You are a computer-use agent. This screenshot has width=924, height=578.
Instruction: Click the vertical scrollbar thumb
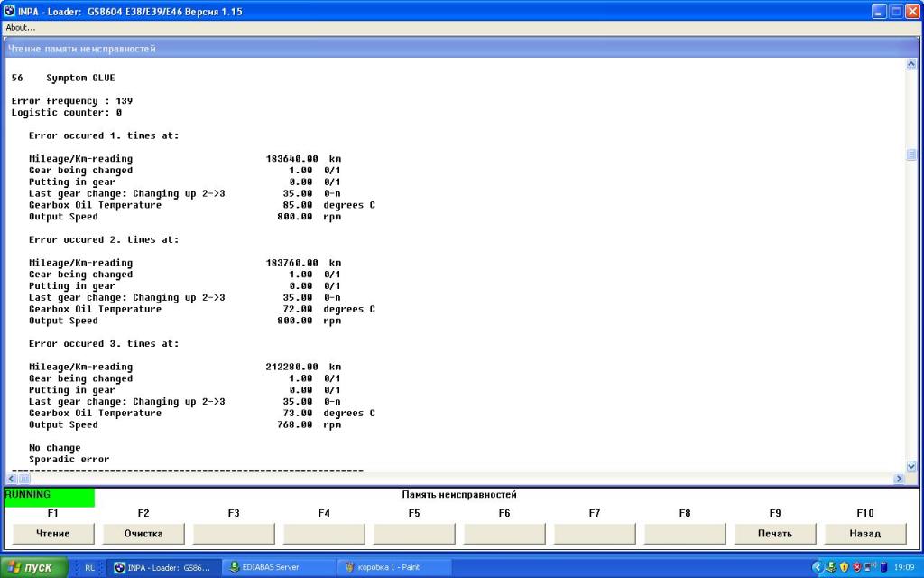tap(911, 154)
